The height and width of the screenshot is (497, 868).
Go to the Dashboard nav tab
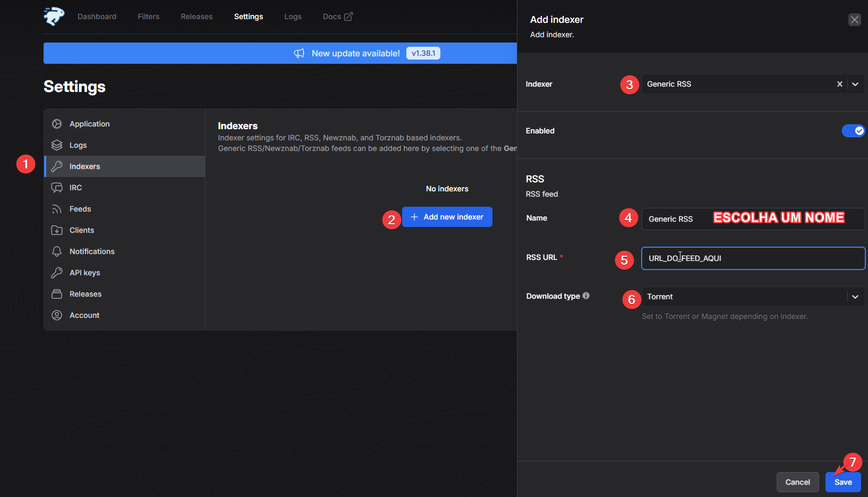pyautogui.click(x=97, y=16)
